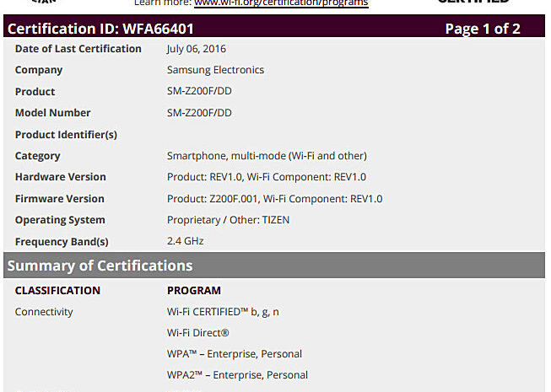Click the Product label
The height and width of the screenshot is (392, 551).
tap(35, 92)
